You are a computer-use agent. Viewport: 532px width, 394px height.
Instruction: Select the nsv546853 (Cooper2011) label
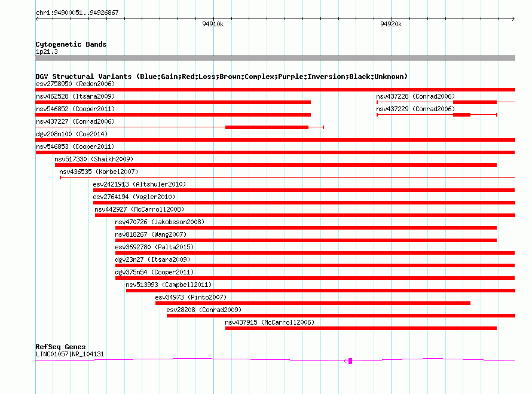coord(75,146)
